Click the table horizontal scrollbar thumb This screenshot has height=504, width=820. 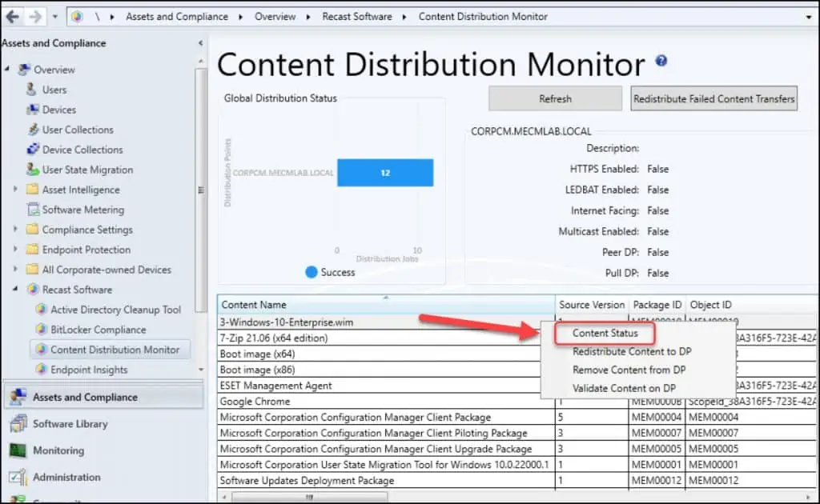point(310,497)
